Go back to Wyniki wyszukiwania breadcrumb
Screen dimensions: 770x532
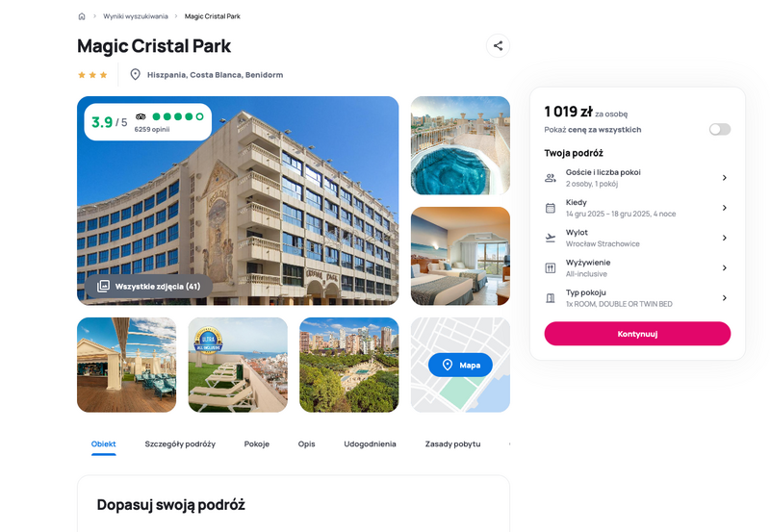point(136,16)
